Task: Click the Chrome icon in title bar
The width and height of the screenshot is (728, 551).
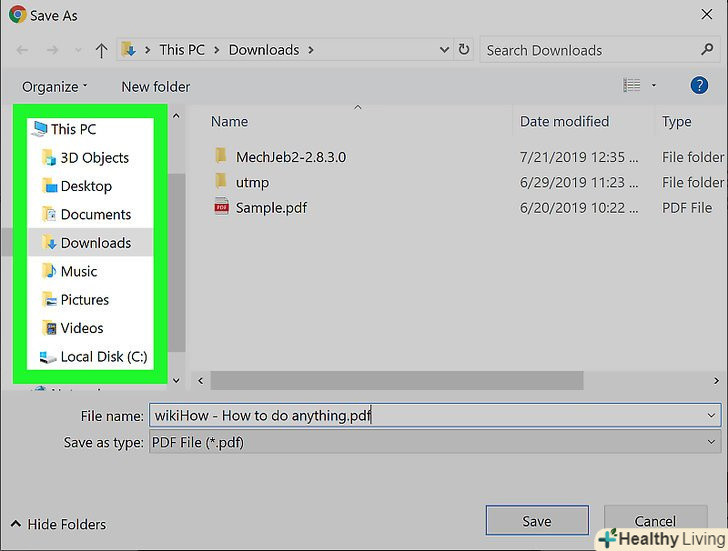Action: click(x=18, y=15)
